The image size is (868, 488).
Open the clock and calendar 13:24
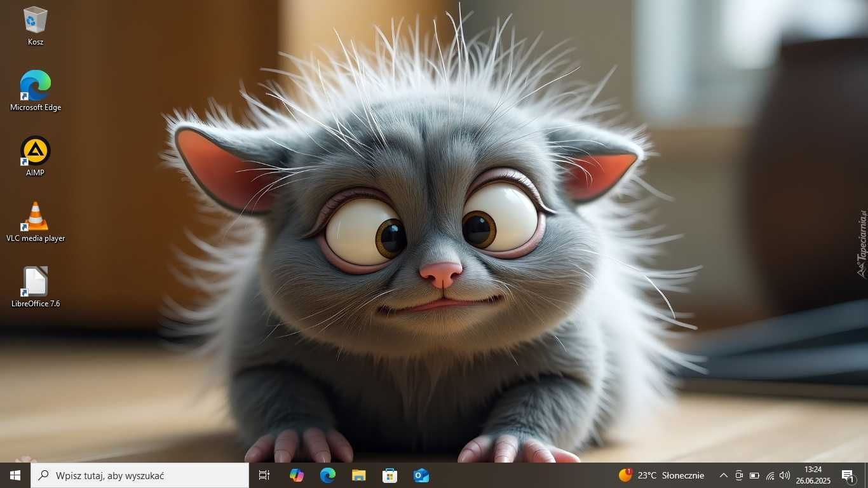tap(813, 475)
